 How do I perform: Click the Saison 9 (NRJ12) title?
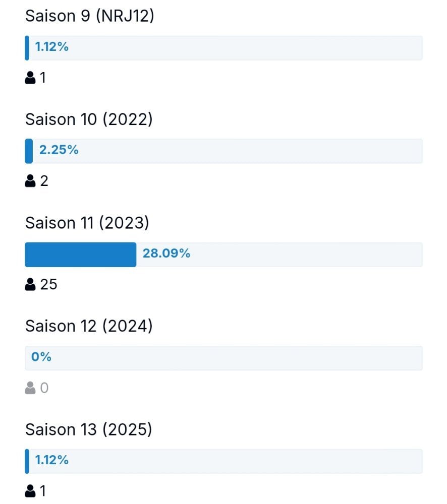pos(90,16)
